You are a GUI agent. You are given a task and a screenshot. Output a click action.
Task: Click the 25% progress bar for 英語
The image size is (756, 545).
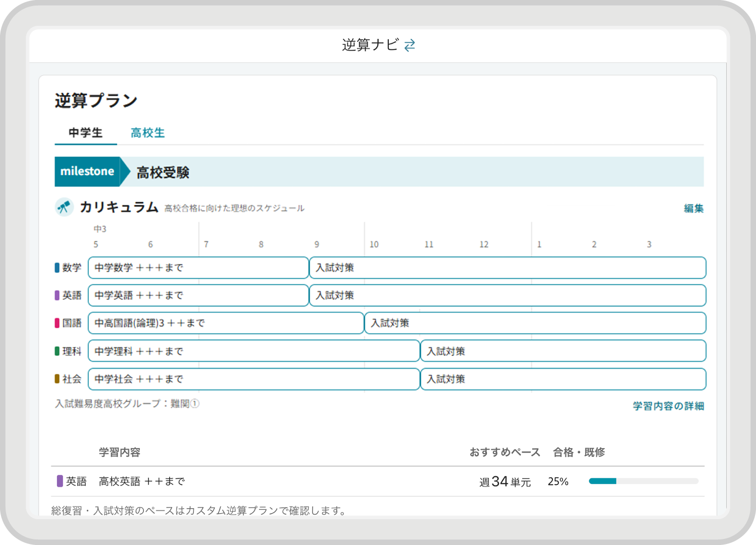point(643,481)
